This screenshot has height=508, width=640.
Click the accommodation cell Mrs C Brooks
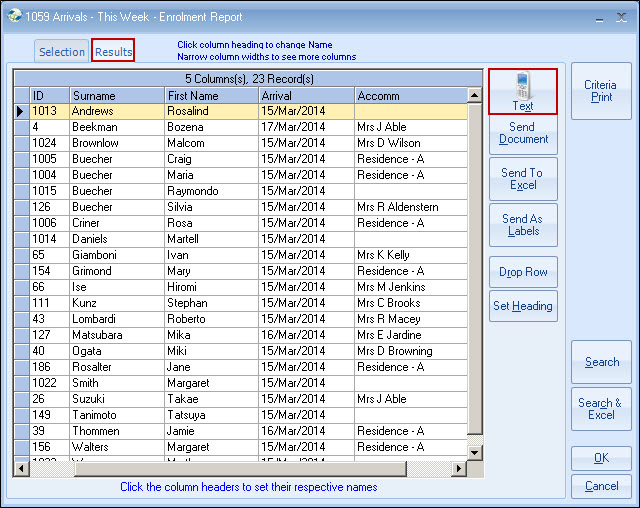(x=411, y=303)
